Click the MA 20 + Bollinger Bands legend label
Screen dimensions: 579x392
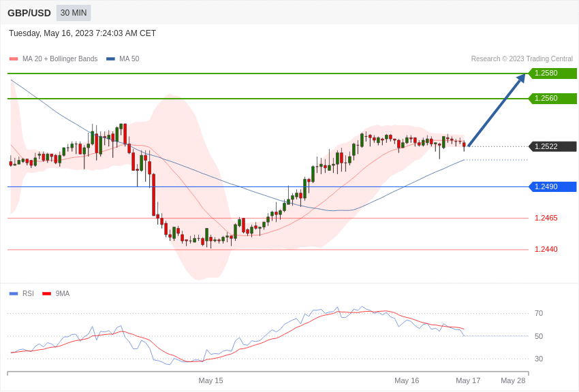tap(60, 59)
